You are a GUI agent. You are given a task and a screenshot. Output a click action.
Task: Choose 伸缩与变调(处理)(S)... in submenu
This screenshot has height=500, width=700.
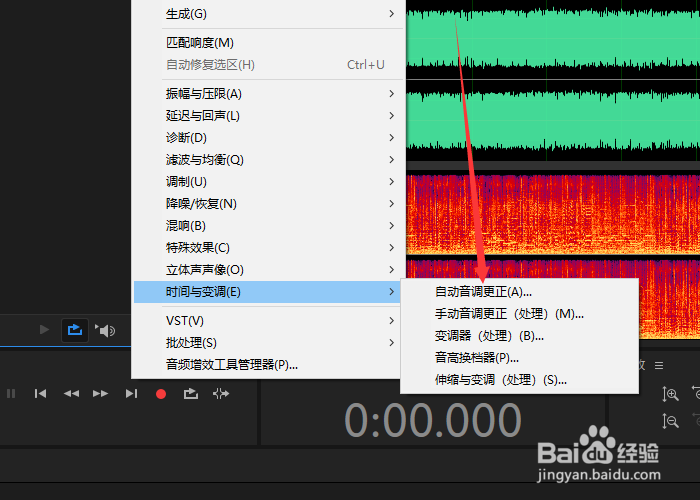[x=520, y=380]
